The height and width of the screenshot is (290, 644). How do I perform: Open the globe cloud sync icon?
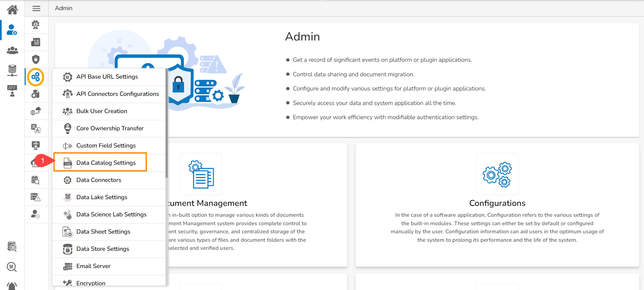35,111
